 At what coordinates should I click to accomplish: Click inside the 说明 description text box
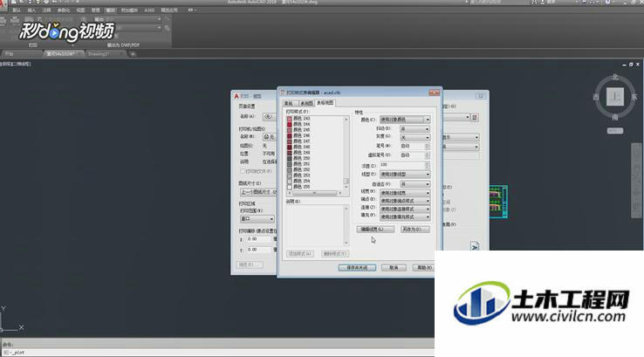pyautogui.click(x=314, y=225)
